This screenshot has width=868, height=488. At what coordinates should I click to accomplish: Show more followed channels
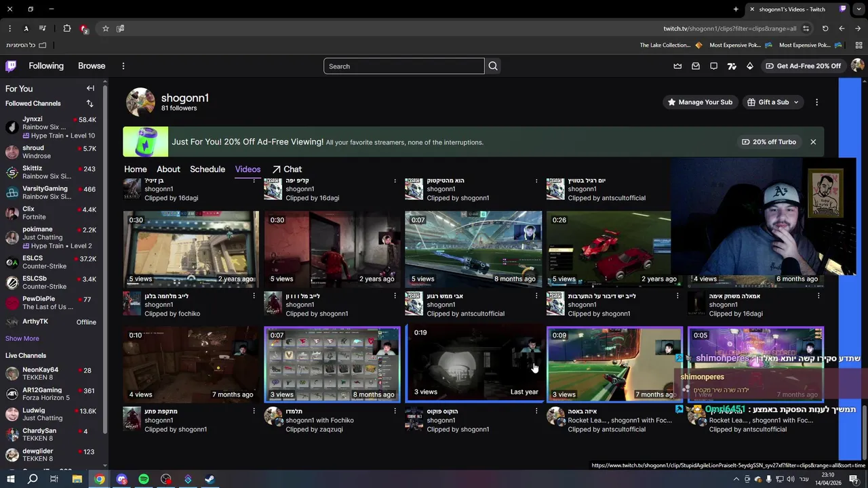(22, 338)
